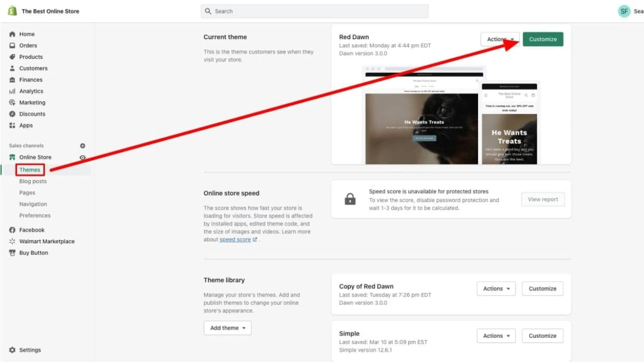Customize the Simple theme
The width and height of the screenshot is (644, 362).
(x=542, y=336)
